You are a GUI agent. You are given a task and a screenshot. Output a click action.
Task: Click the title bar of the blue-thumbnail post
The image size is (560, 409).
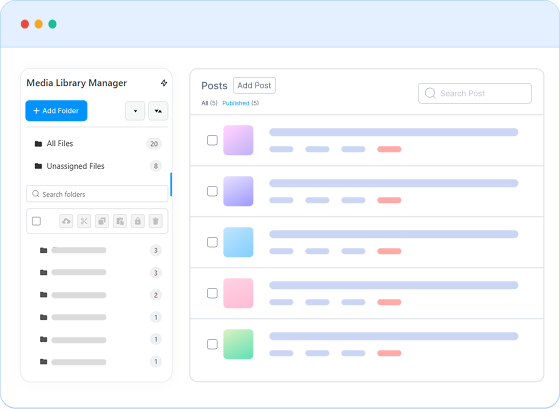tap(394, 234)
